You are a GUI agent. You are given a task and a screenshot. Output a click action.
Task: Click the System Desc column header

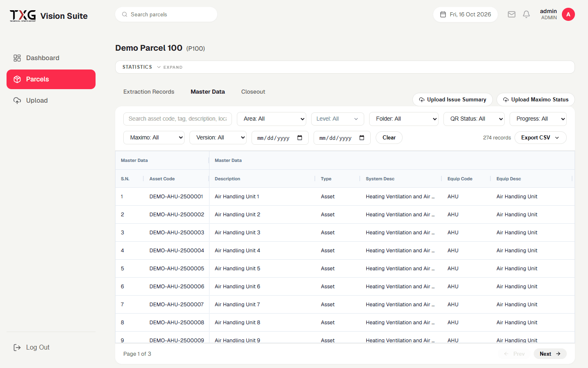tap(380, 179)
